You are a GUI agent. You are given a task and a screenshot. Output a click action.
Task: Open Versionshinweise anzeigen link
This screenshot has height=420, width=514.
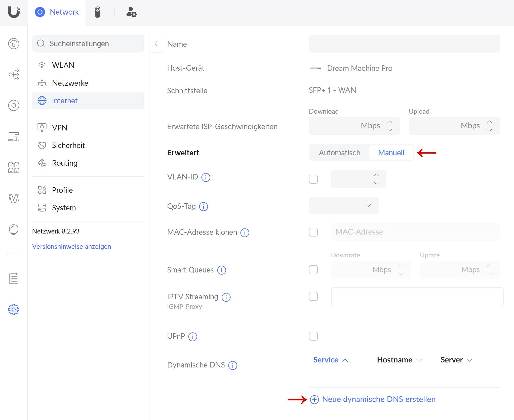pos(71,247)
